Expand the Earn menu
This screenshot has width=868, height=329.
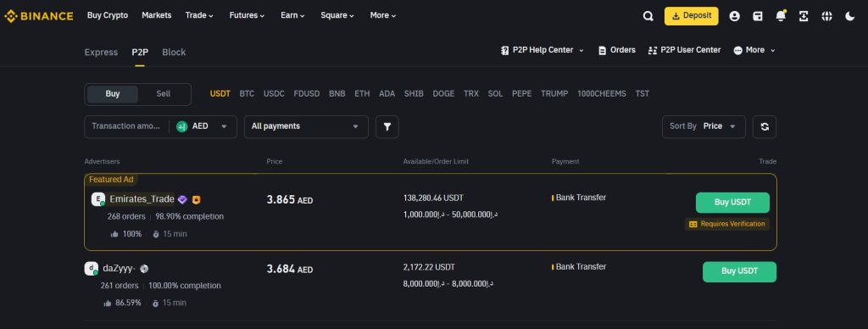[x=292, y=15]
